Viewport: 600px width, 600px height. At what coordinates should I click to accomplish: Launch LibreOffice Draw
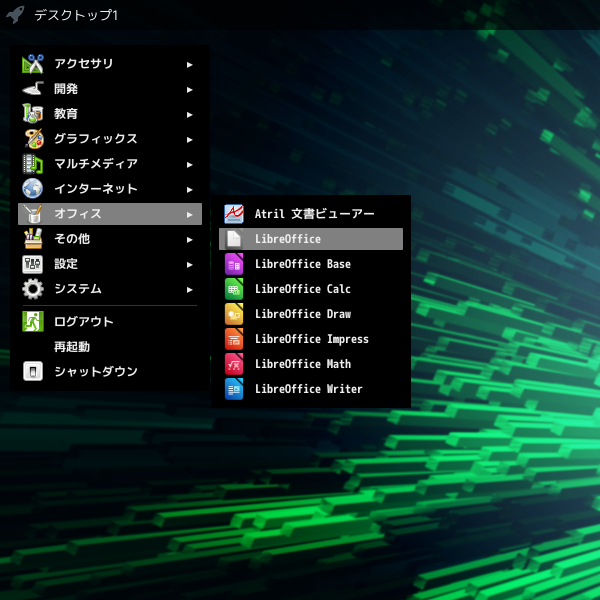point(311,314)
